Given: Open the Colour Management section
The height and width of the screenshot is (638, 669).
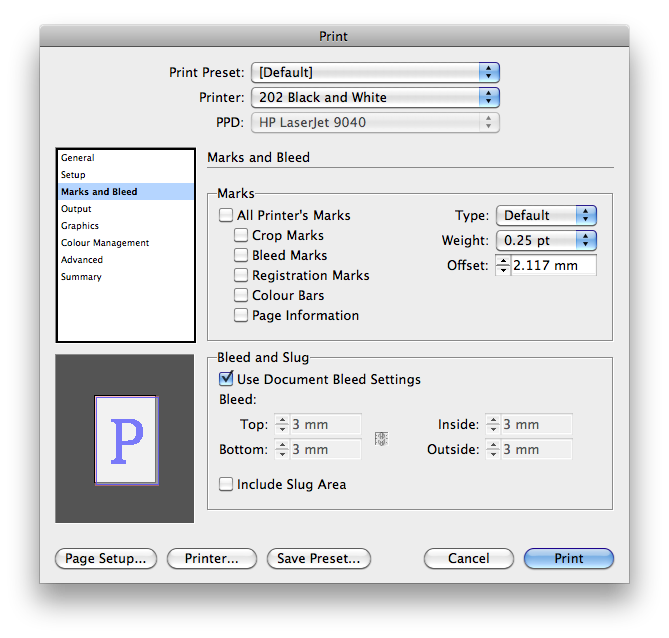Looking at the screenshot, I should (x=105, y=243).
